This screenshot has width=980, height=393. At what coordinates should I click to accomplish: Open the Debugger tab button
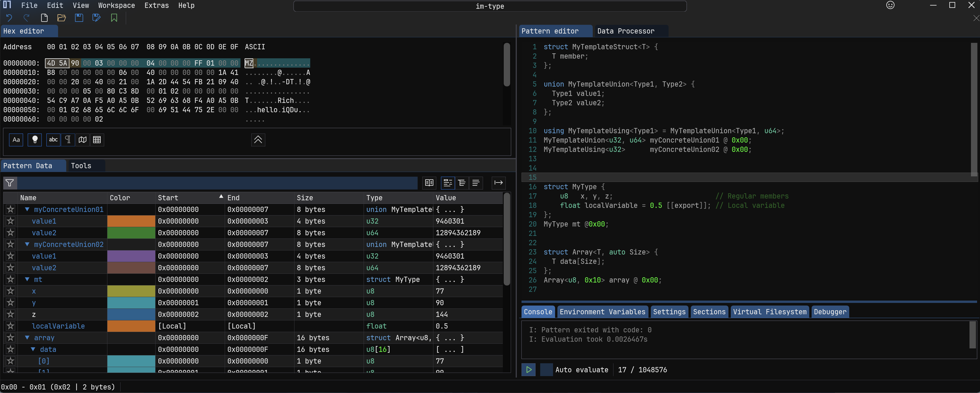pos(830,312)
